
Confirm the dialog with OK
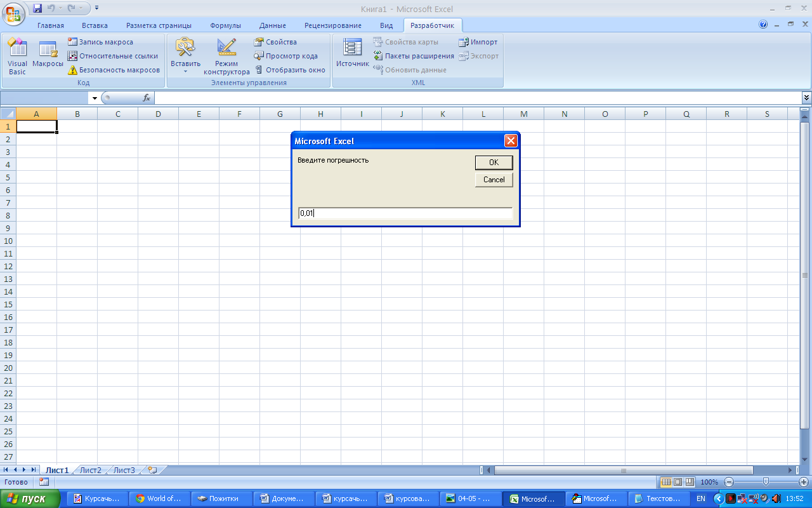(x=494, y=163)
